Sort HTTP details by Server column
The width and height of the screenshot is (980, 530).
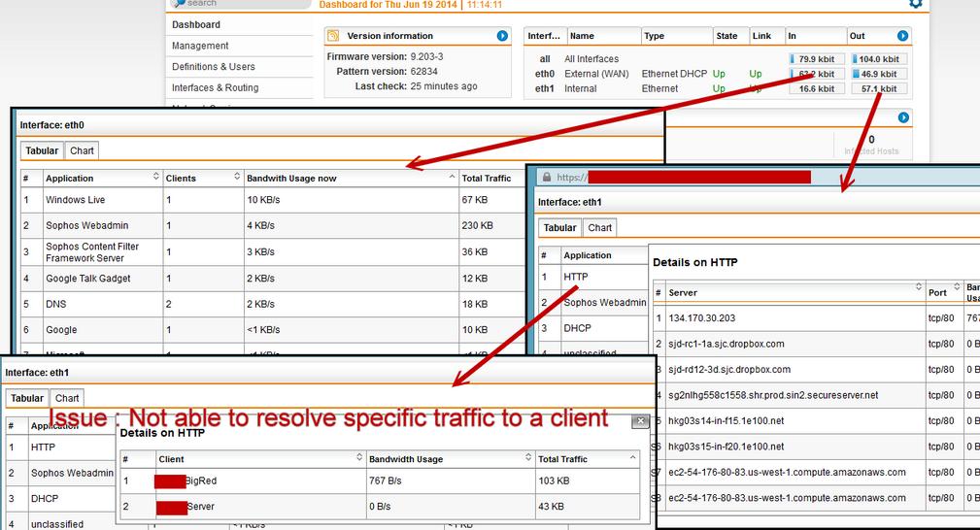795,292
